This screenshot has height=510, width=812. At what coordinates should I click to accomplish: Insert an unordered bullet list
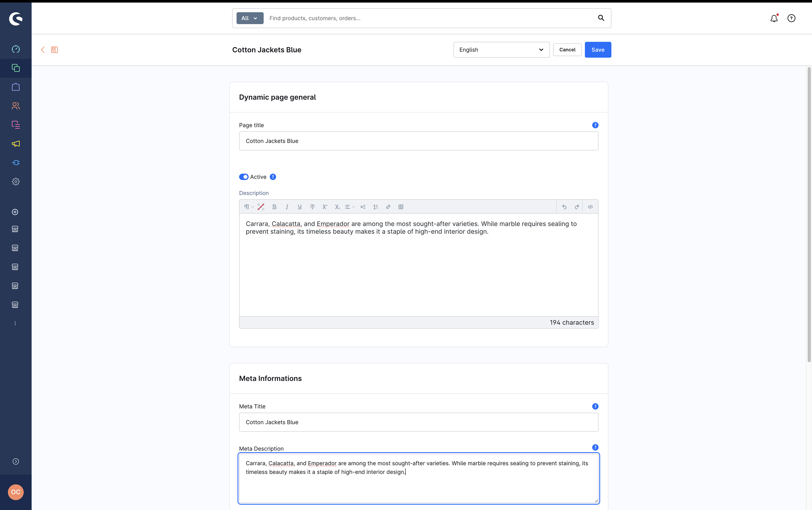[363, 207]
